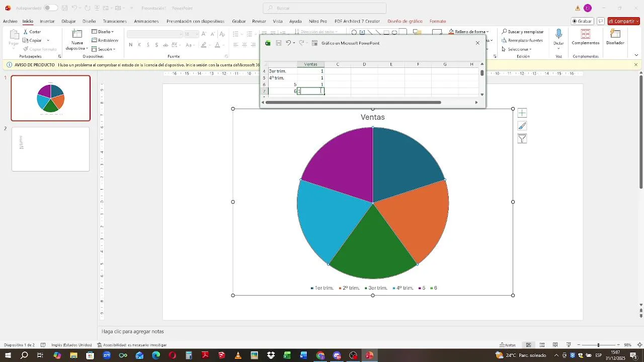The width and height of the screenshot is (644, 362).
Task: Click the Copiar icon
Action: [25, 40]
